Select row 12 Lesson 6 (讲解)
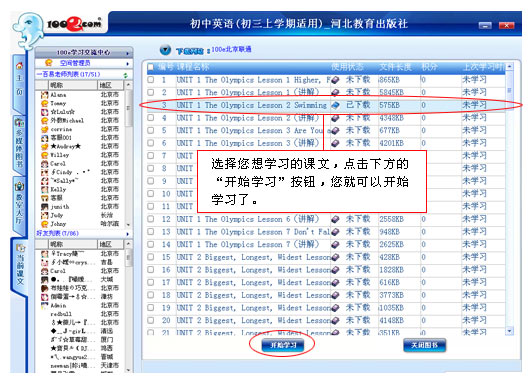Screen dimensions: 530x382 pyautogui.click(x=326, y=219)
